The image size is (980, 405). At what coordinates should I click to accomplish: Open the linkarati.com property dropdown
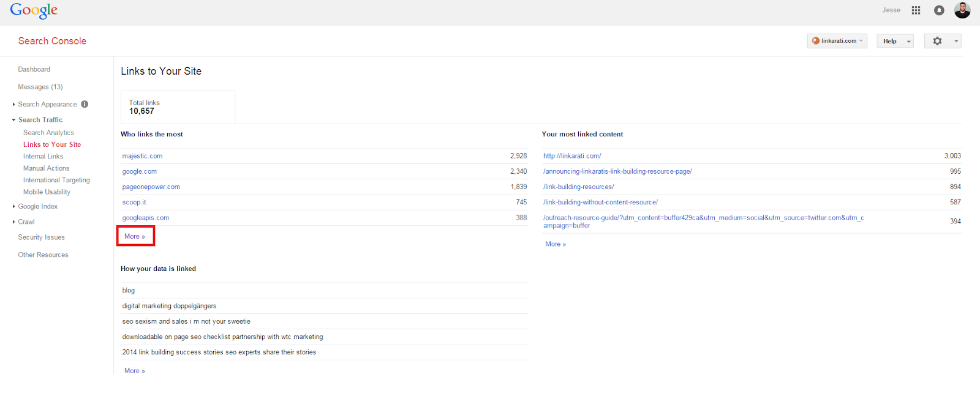coord(837,41)
